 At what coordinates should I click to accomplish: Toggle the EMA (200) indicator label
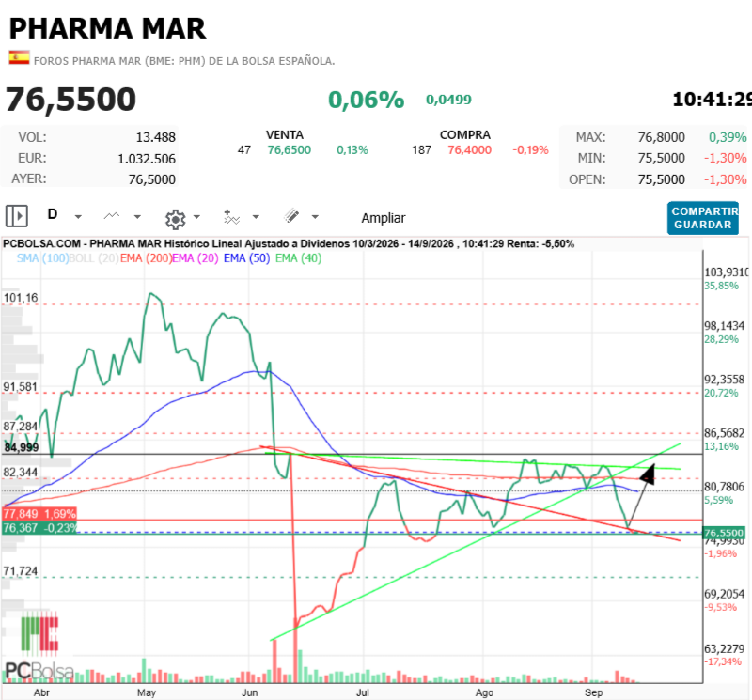point(146,258)
